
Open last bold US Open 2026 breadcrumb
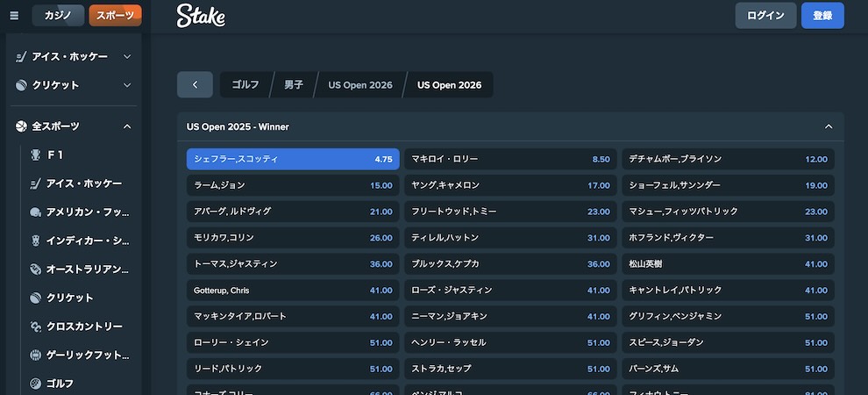(x=450, y=85)
